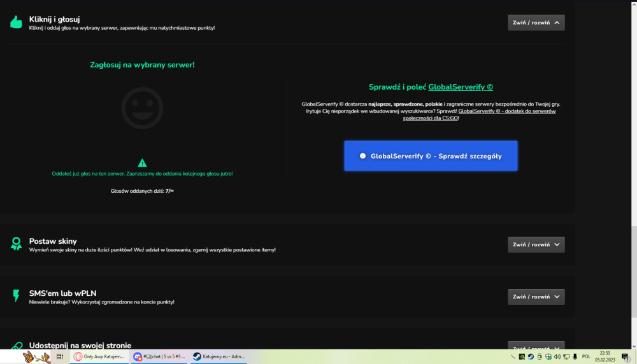The width and height of the screenshot is (637, 364).
Task: Switch to the Discord chat 5 vs 5 window
Action: pyautogui.click(x=159, y=357)
